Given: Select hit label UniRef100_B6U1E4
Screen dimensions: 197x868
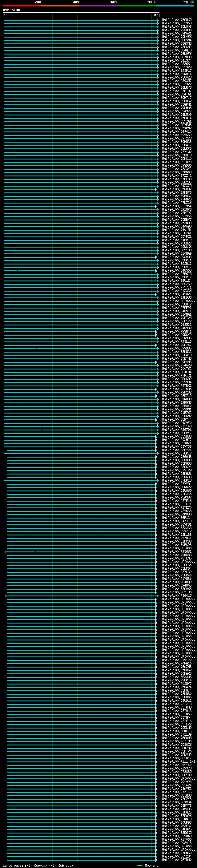Looking at the screenshot, I should pyautogui.click(x=177, y=281).
